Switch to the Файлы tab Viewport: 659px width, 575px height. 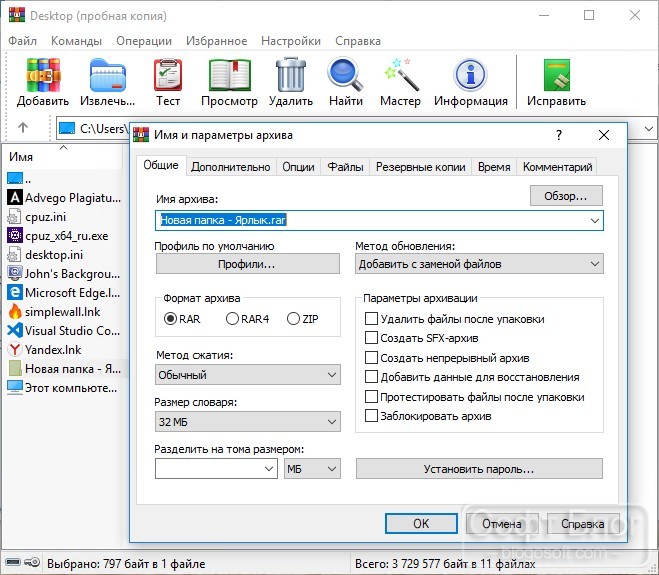(345, 167)
